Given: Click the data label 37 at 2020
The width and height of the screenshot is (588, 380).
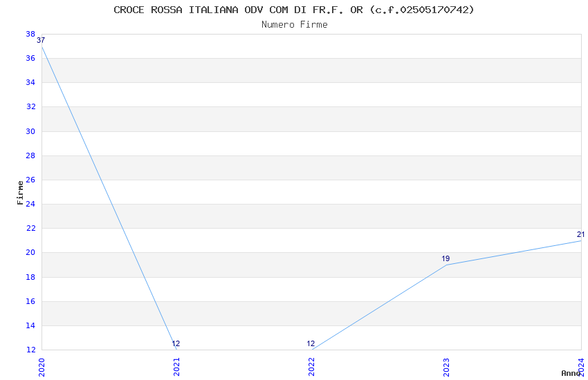Looking at the screenshot, I should [41, 40].
